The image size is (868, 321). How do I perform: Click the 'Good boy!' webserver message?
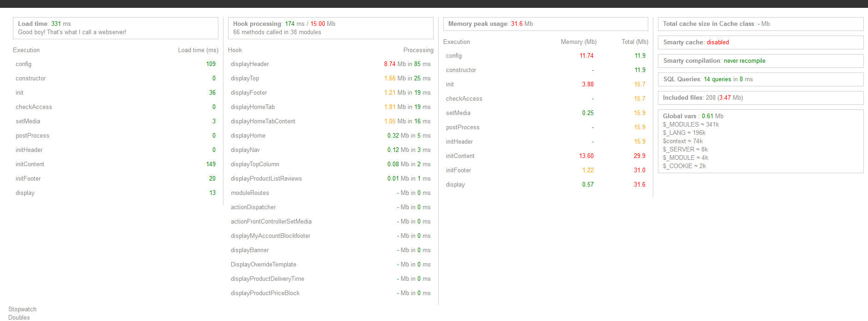point(72,32)
